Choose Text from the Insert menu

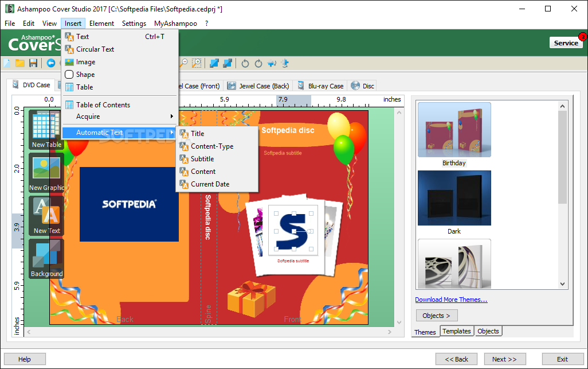(120, 36)
